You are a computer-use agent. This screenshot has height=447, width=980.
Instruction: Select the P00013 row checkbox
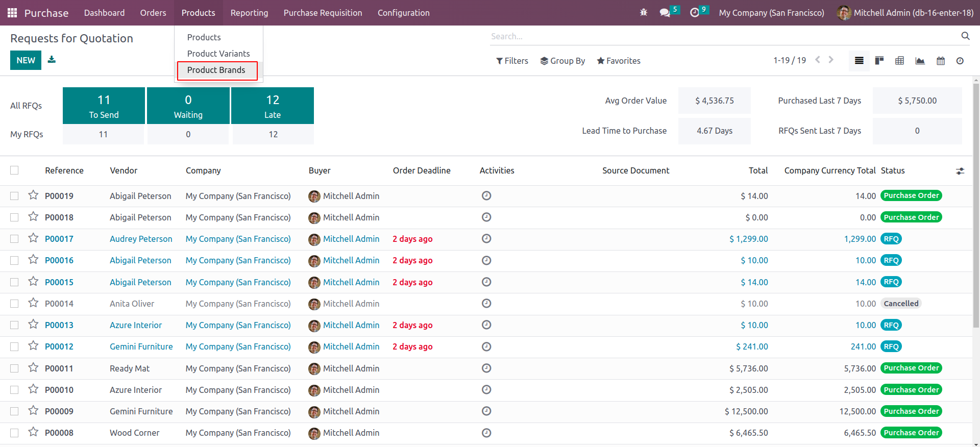[x=14, y=325]
